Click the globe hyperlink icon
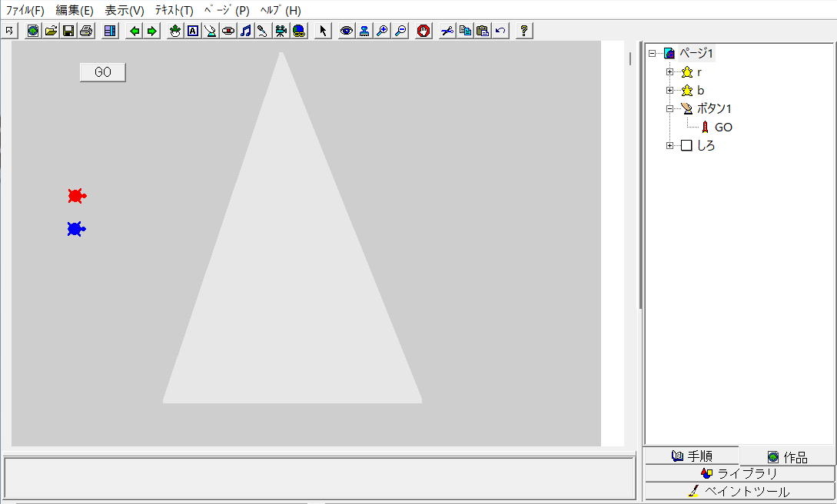The width and height of the screenshot is (837, 504). [x=298, y=31]
